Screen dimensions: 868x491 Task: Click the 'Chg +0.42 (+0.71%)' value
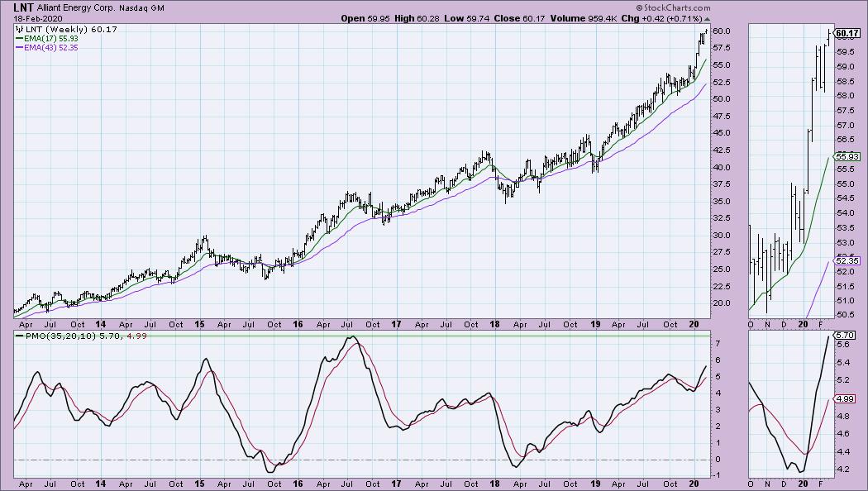pyautogui.click(x=661, y=18)
